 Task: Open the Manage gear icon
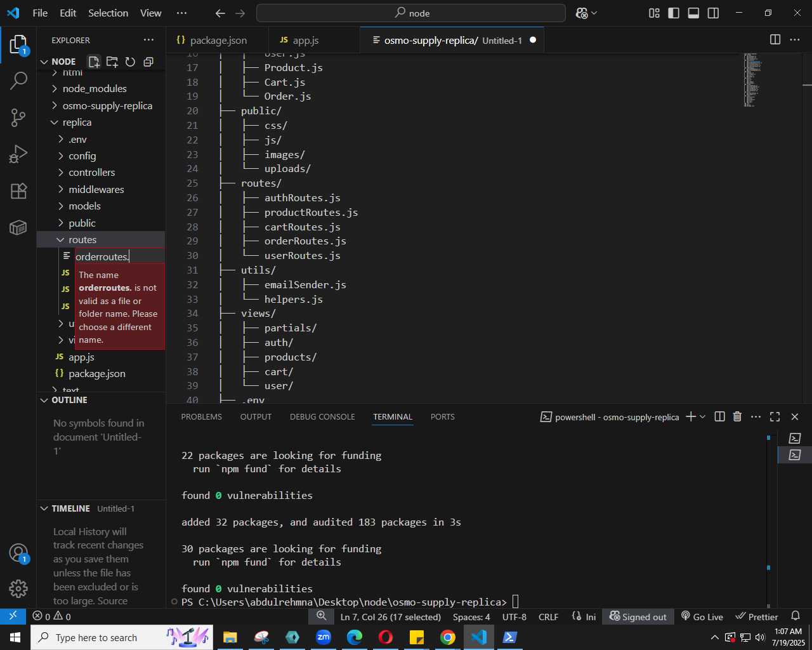coord(18,589)
